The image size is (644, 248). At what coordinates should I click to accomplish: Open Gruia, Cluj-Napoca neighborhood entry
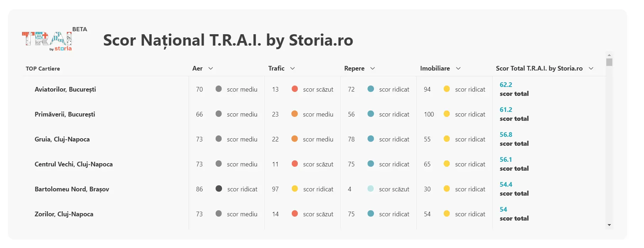(x=62, y=139)
